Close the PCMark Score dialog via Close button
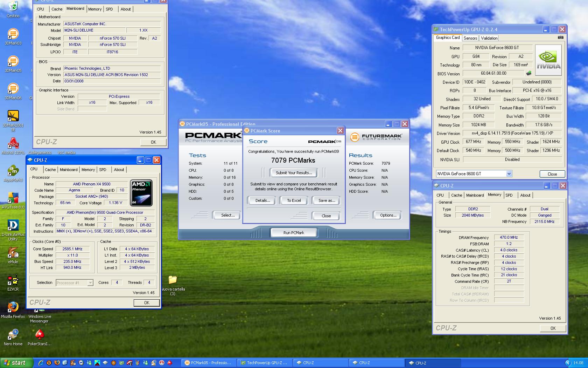Image resolution: width=588 pixels, height=368 pixels. [x=326, y=216]
